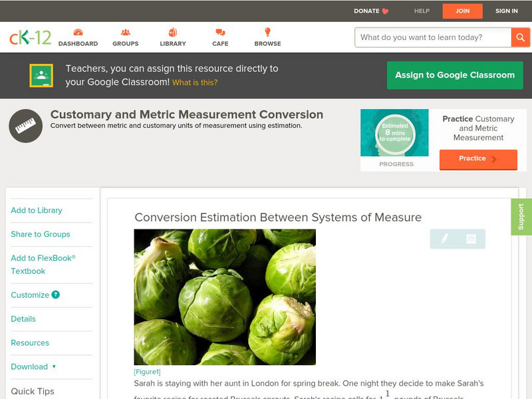
Task: Open the Dashboard gauge icon
Action: point(78,32)
